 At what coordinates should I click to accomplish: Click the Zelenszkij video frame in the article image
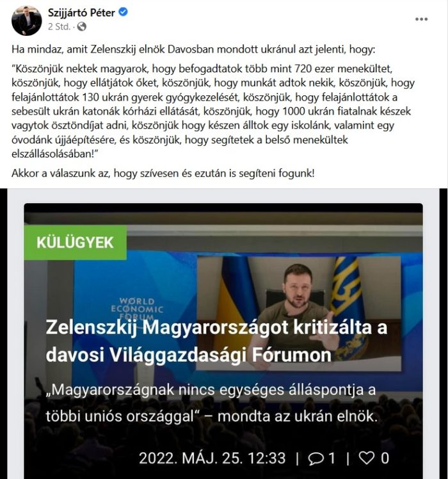299,313
